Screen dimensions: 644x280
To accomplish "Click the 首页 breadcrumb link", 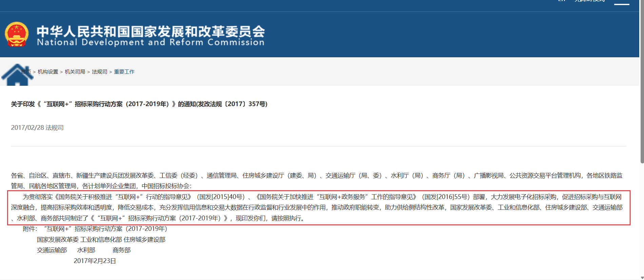I will 26,72.
